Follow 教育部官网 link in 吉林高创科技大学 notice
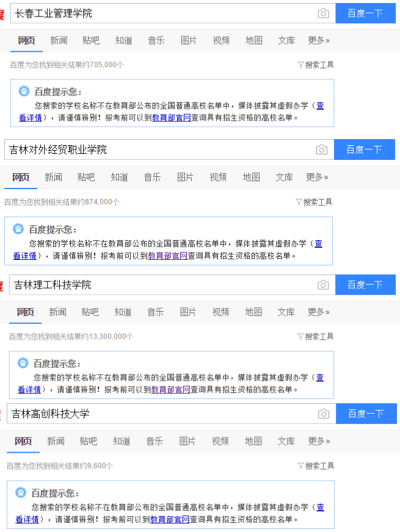400x532 pixels. pyautogui.click(x=170, y=519)
